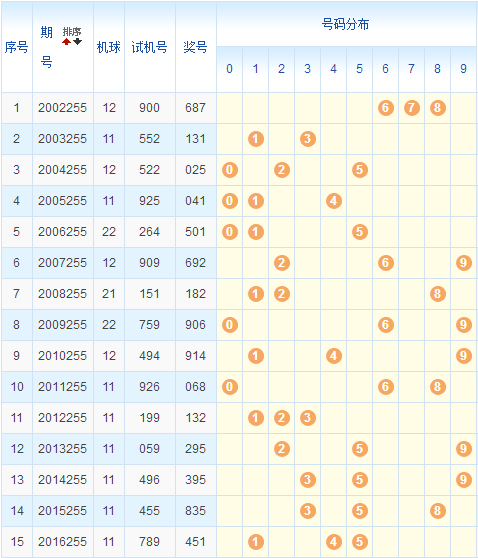
Task: Click the orange 4 ball in row 15
Action: pos(334,542)
